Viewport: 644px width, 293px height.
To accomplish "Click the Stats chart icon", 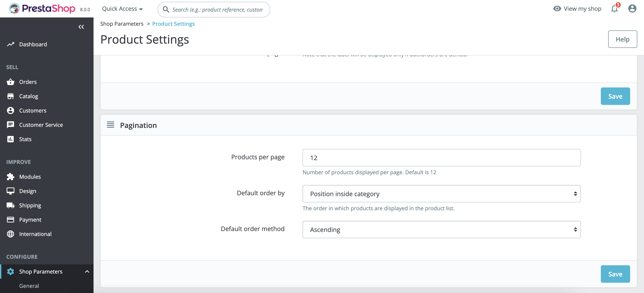I will [11, 139].
